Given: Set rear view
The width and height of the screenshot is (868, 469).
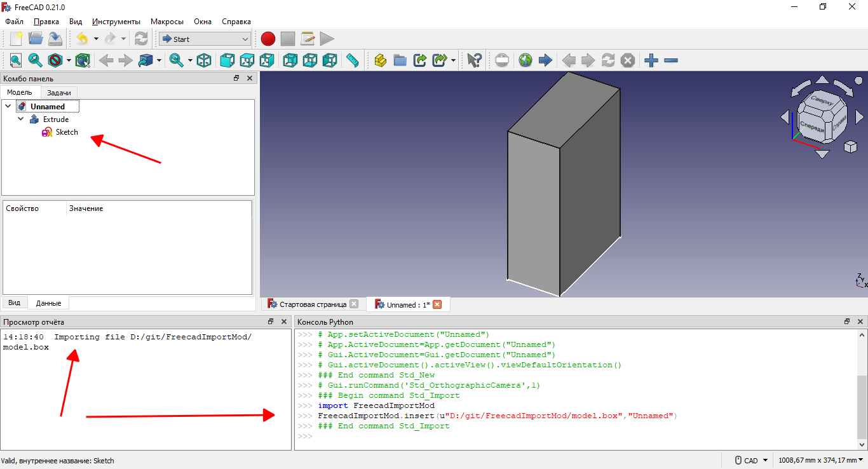Looking at the screenshot, I should click(x=290, y=60).
